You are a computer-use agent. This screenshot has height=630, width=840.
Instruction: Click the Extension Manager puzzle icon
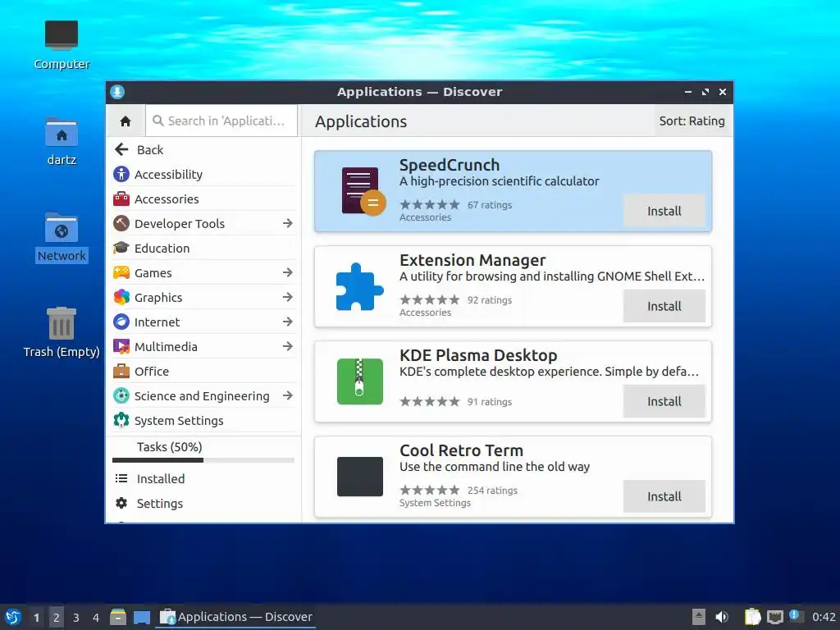359,286
